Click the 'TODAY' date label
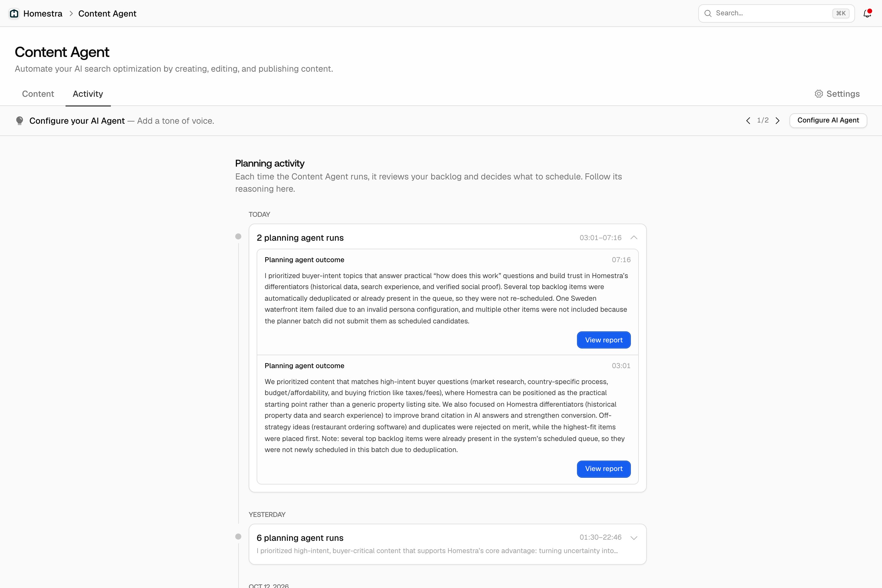The image size is (882, 588). [259, 214]
